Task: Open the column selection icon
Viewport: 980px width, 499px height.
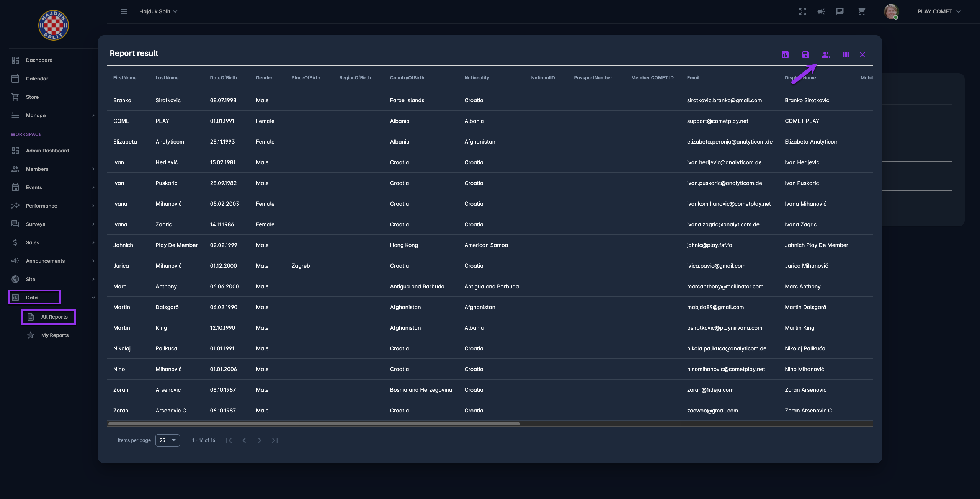Action: click(x=846, y=55)
